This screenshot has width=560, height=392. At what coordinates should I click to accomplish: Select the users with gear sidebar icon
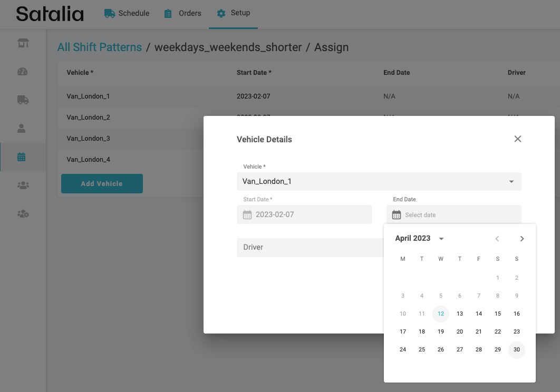(x=23, y=213)
